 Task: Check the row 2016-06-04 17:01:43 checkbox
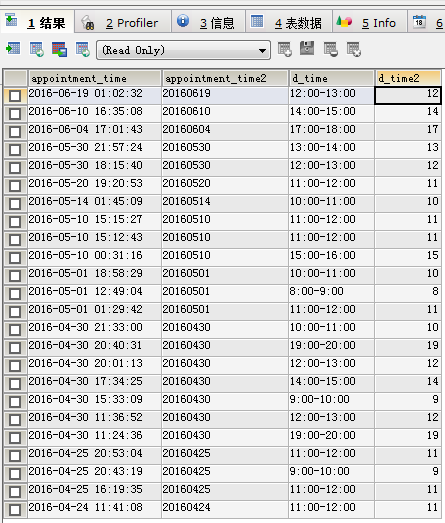[x=15, y=132]
